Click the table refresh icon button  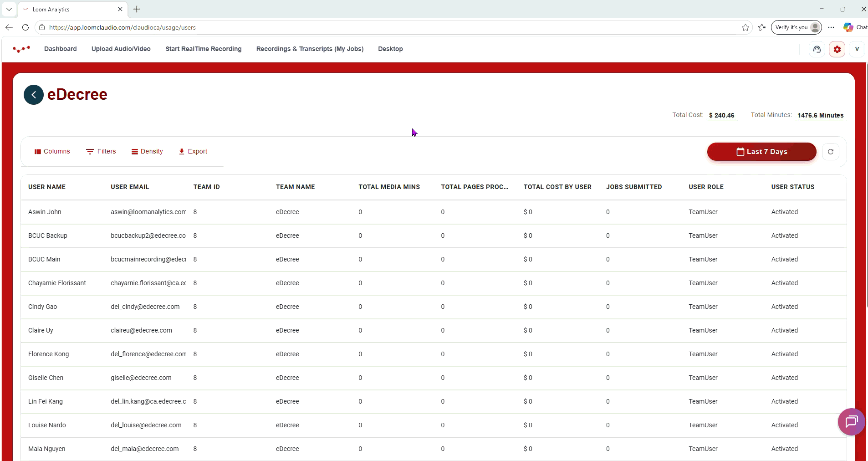pos(831,152)
